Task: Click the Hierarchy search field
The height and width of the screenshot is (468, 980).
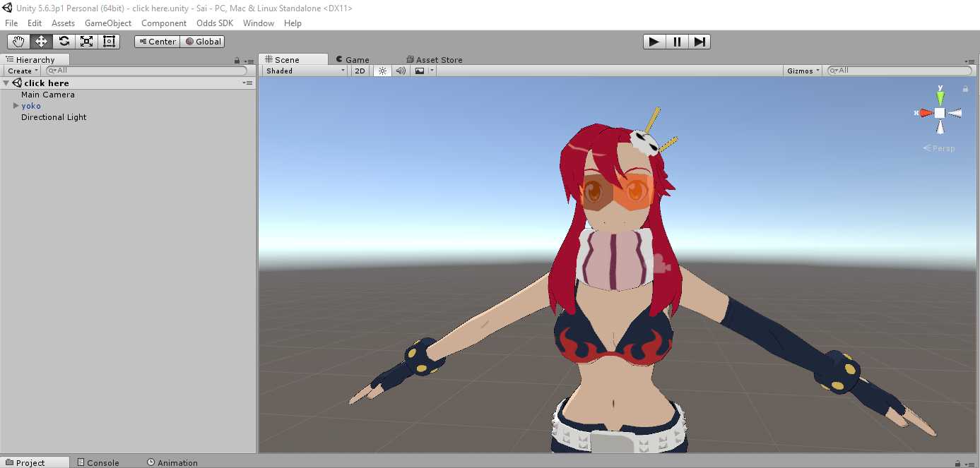Action: [x=148, y=71]
